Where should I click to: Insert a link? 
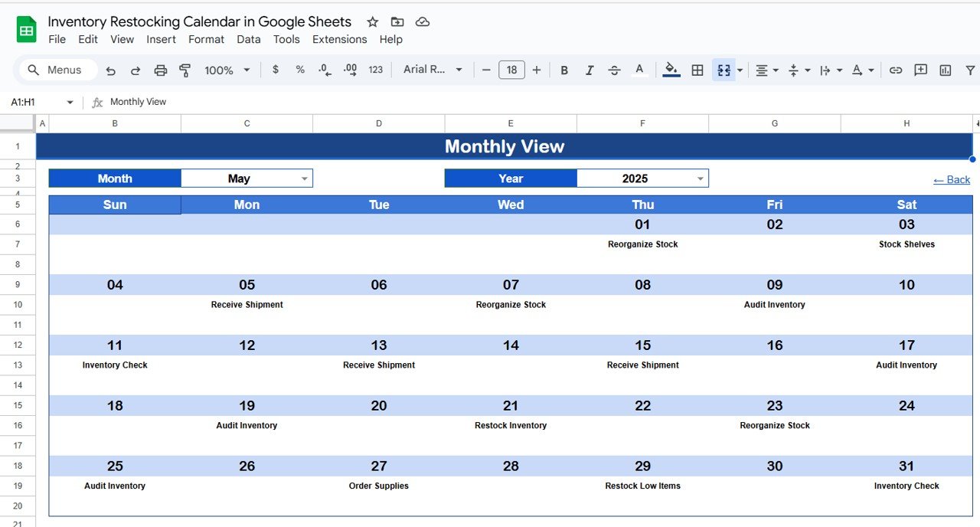896,70
